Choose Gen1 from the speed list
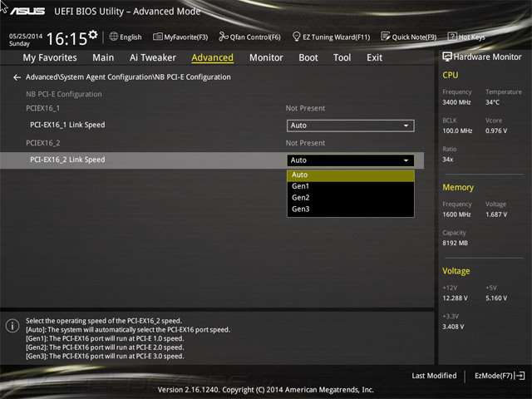532x399 pixels. coord(351,186)
